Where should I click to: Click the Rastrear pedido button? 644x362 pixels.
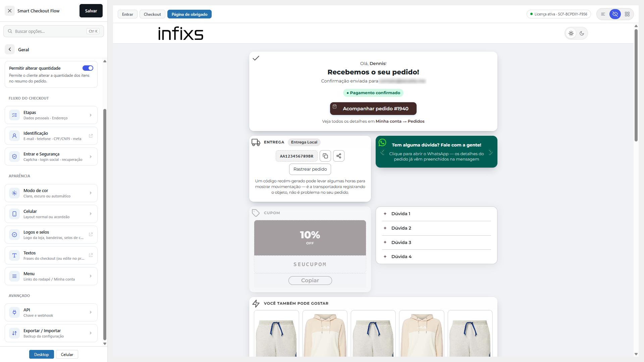point(310,169)
